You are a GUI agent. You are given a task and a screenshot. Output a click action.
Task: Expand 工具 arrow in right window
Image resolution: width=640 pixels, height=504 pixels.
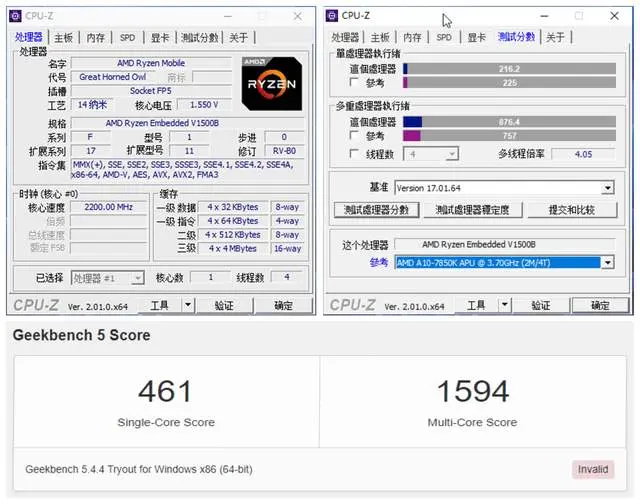(504, 305)
